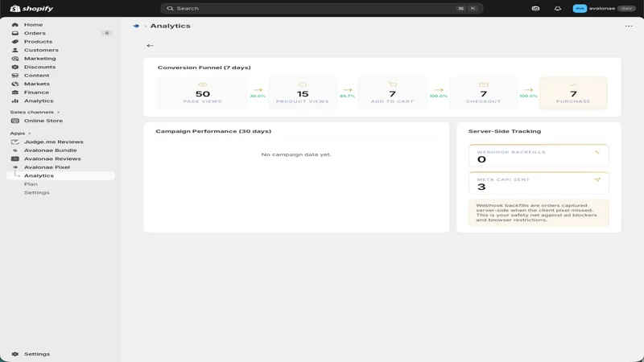Click the Orders inbox icon
Image resolution: width=644 pixels, height=362 pixels.
[x=15, y=33]
